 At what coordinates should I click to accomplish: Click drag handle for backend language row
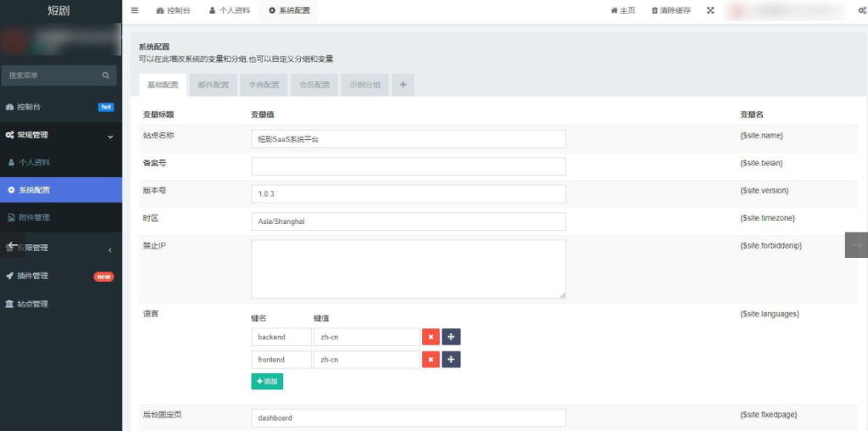[x=451, y=337]
